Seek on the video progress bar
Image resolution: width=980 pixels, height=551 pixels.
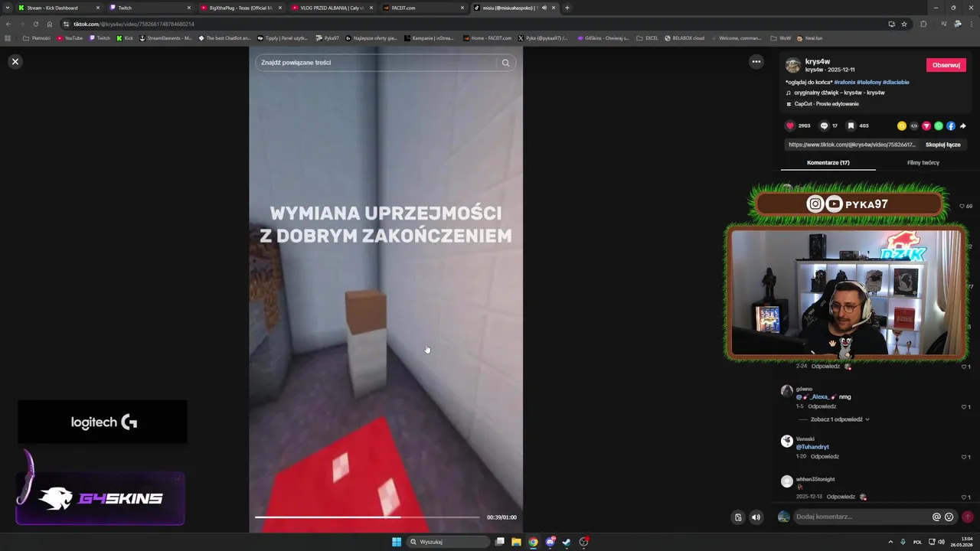[x=367, y=517]
